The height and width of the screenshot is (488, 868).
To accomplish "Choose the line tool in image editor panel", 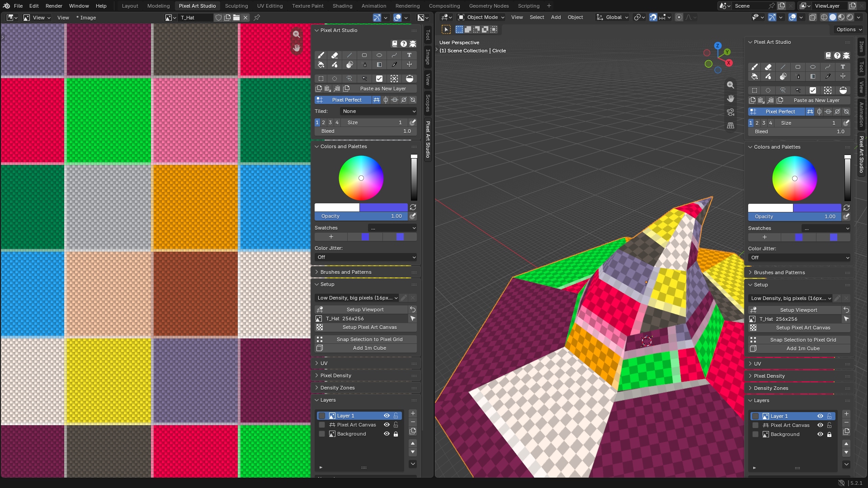I will [x=349, y=55].
